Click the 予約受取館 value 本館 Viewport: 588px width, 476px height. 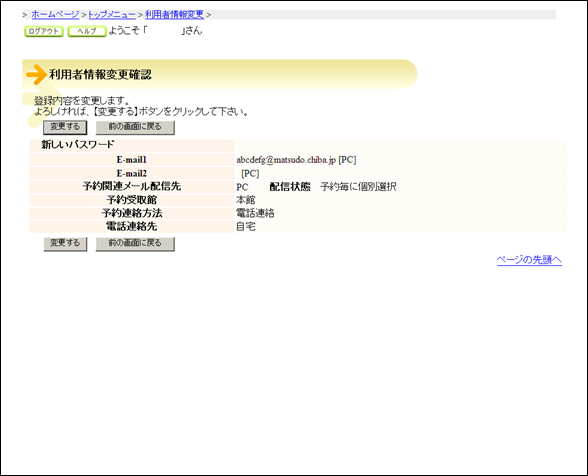246,200
